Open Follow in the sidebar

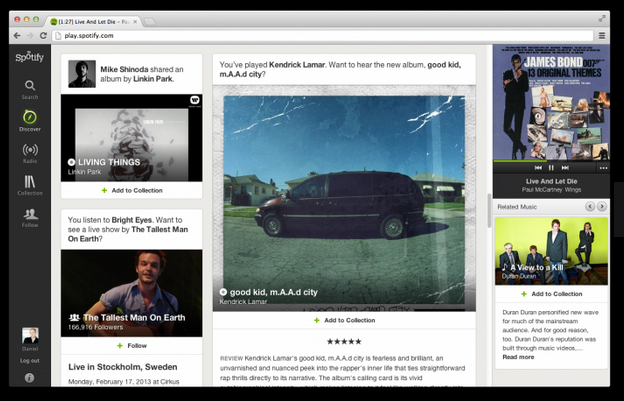pos(30,218)
